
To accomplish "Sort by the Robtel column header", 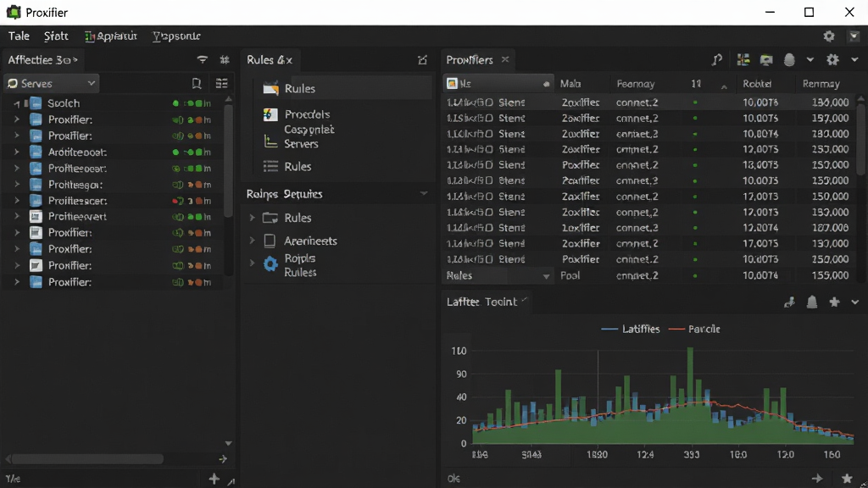I will pyautogui.click(x=757, y=84).
